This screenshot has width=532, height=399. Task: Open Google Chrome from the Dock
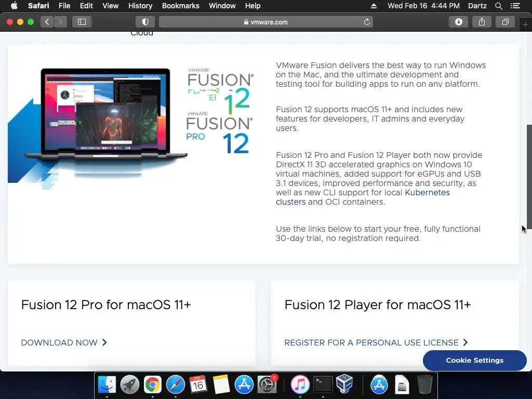pos(152,384)
